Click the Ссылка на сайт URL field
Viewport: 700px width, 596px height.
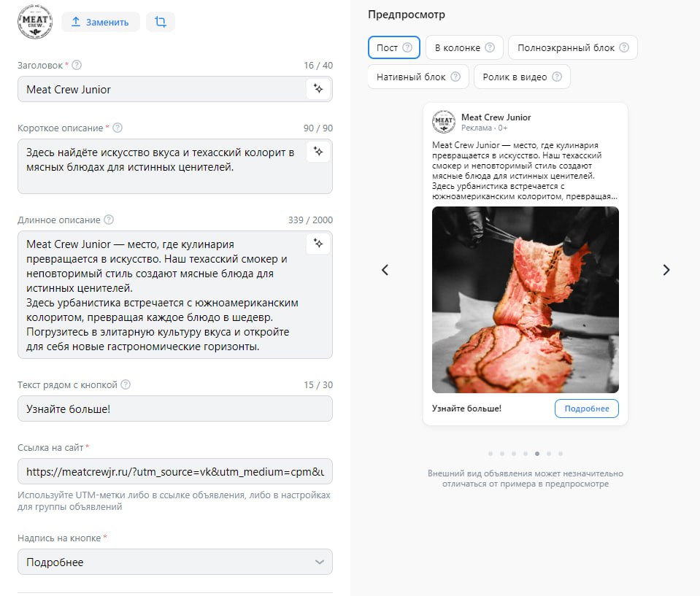(175, 471)
